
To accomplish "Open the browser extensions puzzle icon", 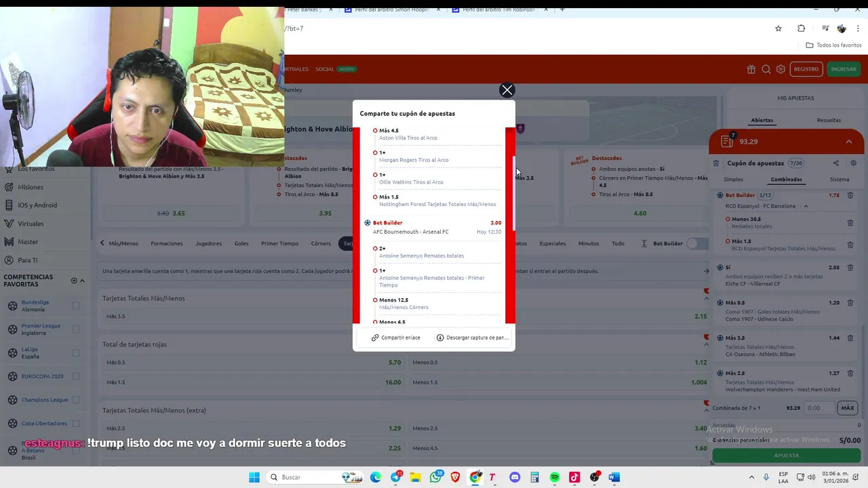I will 802,28.
